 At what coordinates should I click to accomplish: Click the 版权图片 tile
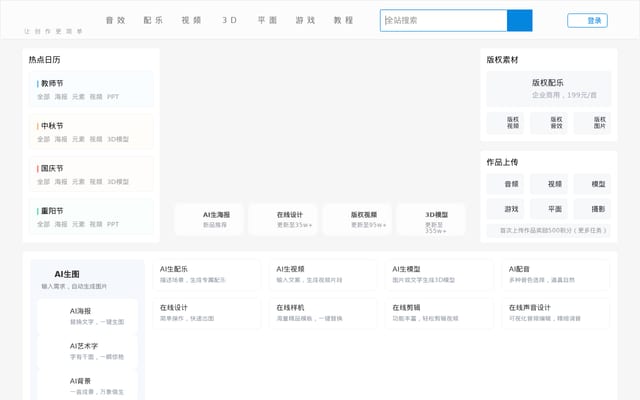592,122
